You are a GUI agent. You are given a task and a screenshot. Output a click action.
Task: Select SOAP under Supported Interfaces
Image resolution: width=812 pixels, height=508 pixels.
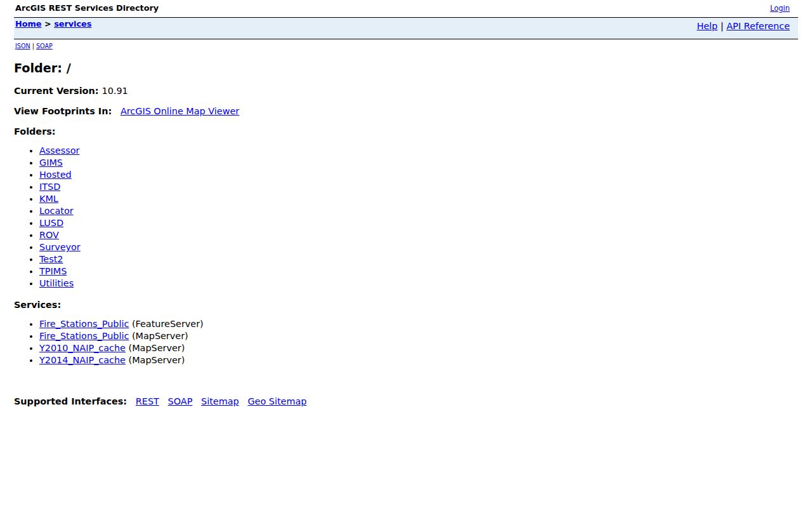180,401
